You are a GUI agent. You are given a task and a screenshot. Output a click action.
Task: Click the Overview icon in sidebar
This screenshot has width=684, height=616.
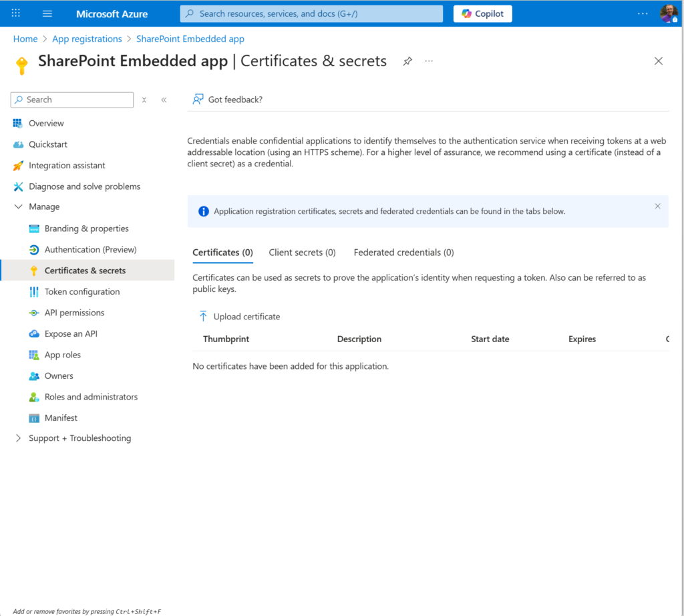[x=18, y=124]
